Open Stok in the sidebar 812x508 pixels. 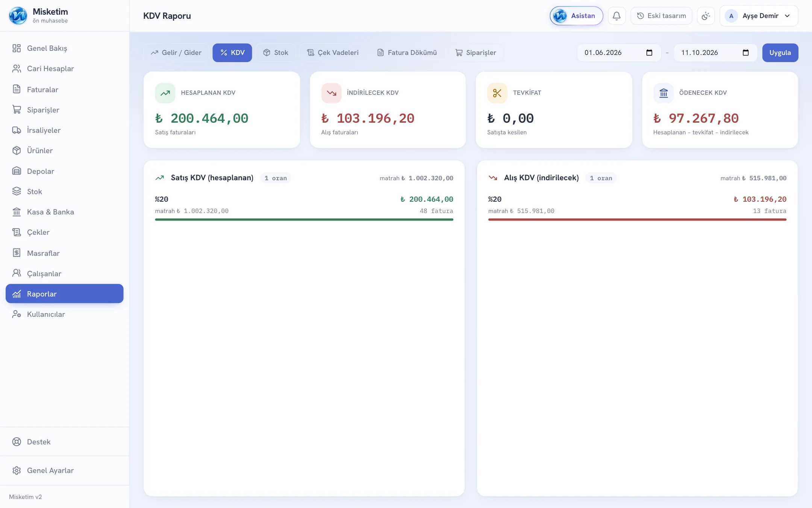[x=65, y=192]
